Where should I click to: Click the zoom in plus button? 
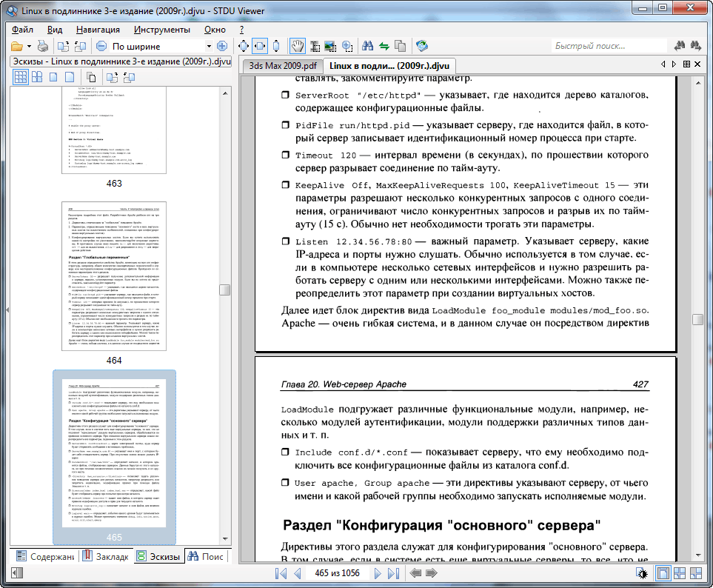point(221,46)
